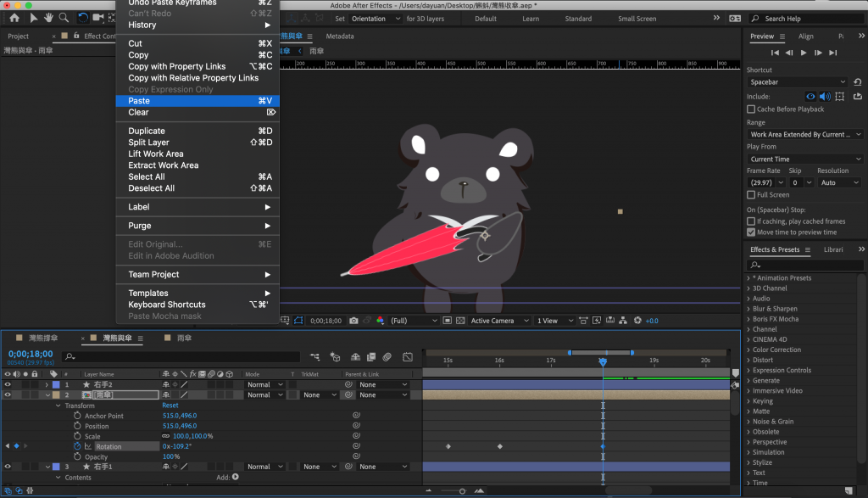Screen dimensions: 868x498
Task: Select the Learn workspace
Action: tap(531, 19)
